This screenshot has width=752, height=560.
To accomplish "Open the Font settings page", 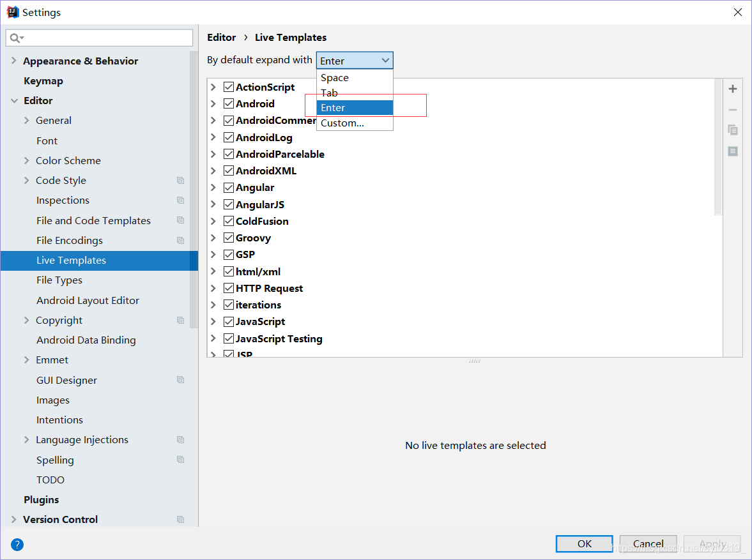I will tap(47, 141).
